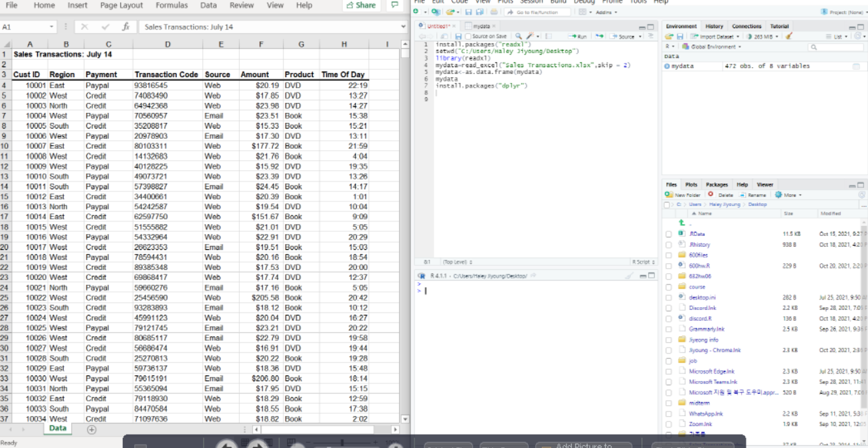The height and width of the screenshot is (448, 868).
Task: Open the Import Dataset tool
Action: [x=714, y=36]
